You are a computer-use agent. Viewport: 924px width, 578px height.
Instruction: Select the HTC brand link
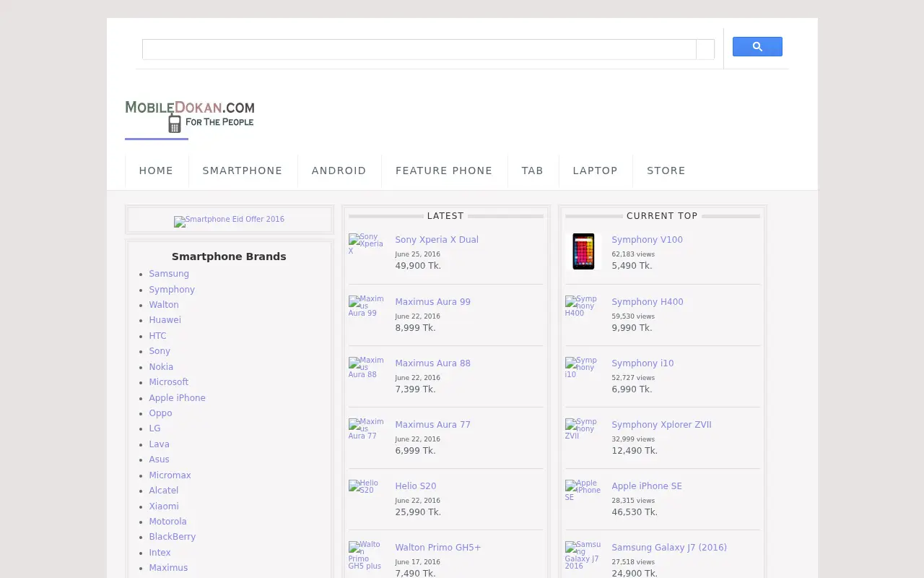[x=157, y=336]
